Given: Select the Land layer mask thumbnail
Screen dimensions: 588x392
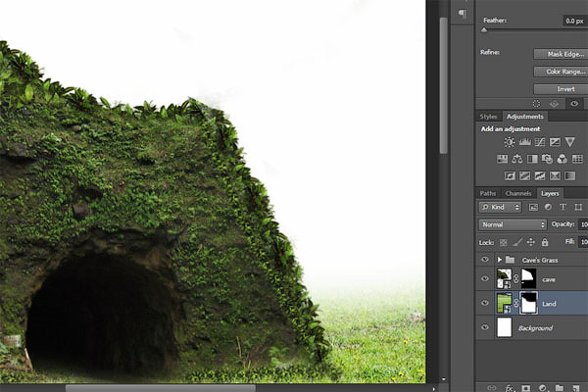Looking at the screenshot, I should [x=529, y=303].
